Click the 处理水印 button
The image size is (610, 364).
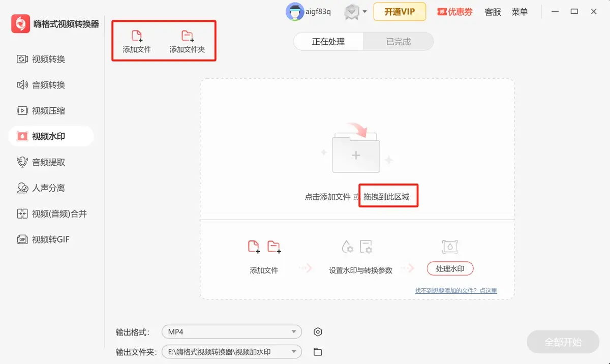[450, 269]
